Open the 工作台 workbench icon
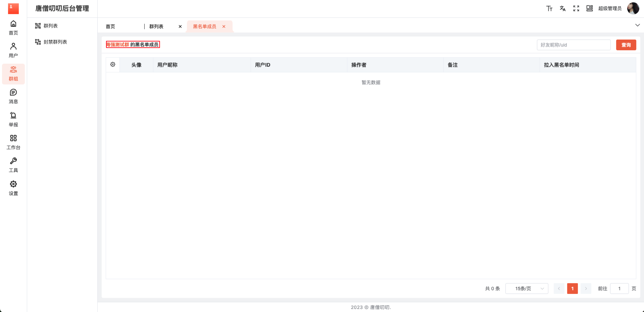 click(x=13, y=142)
